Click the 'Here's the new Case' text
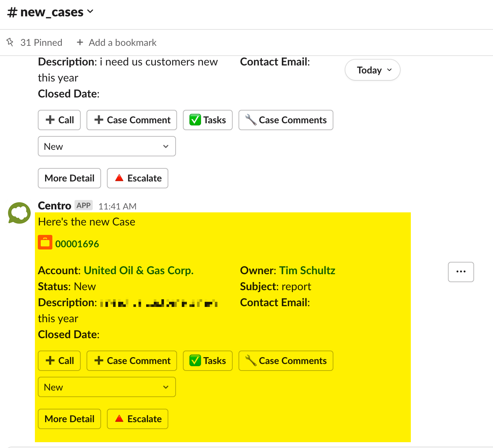 [x=87, y=222]
